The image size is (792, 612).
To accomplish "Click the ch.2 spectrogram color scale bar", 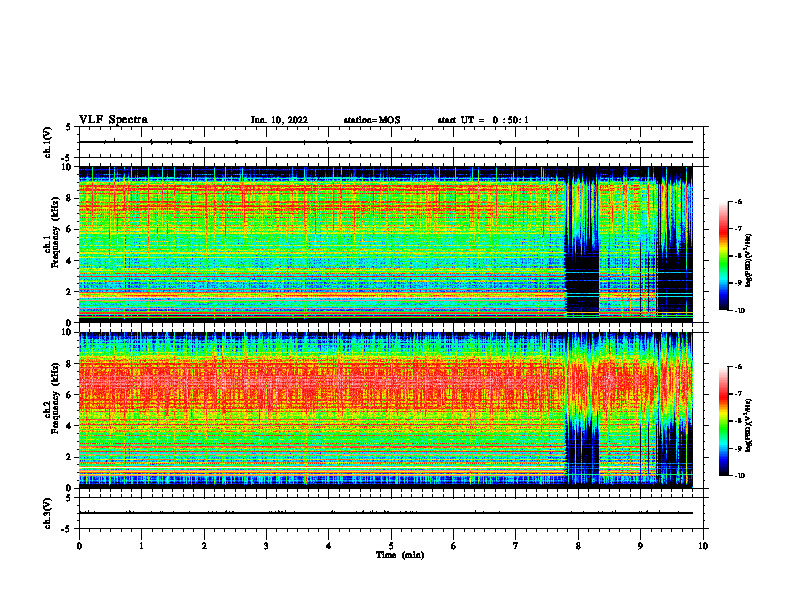I will click(723, 421).
